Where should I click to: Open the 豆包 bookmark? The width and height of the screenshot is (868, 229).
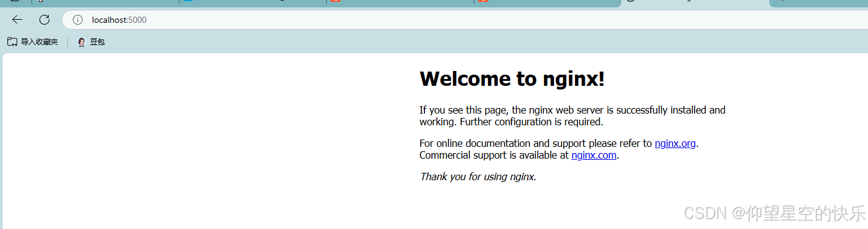tap(91, 42)
